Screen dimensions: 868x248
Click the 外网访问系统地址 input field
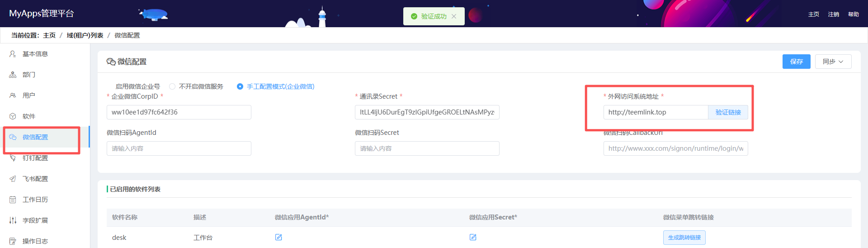click(x=656, y=112)
